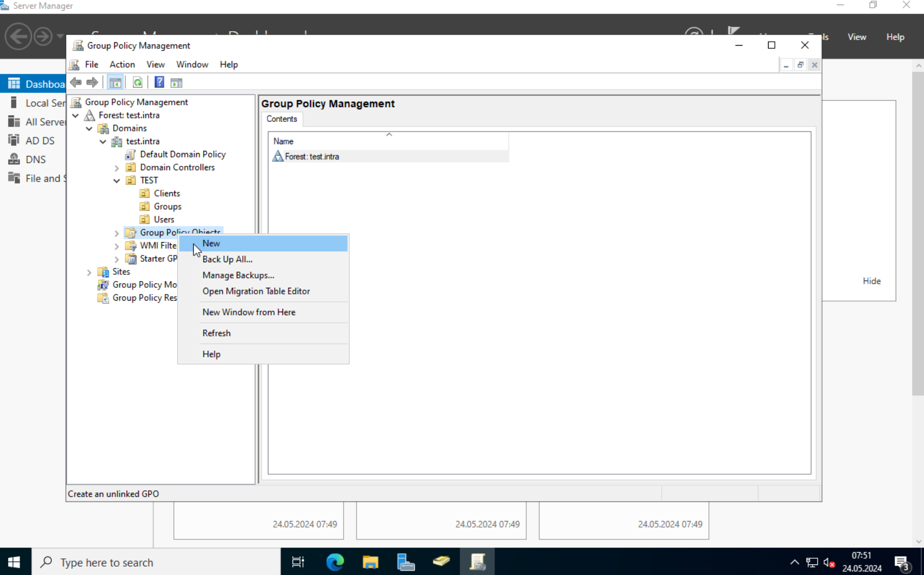
Task: Open the Window menu in GPM
Action: (x=192, y=65)
